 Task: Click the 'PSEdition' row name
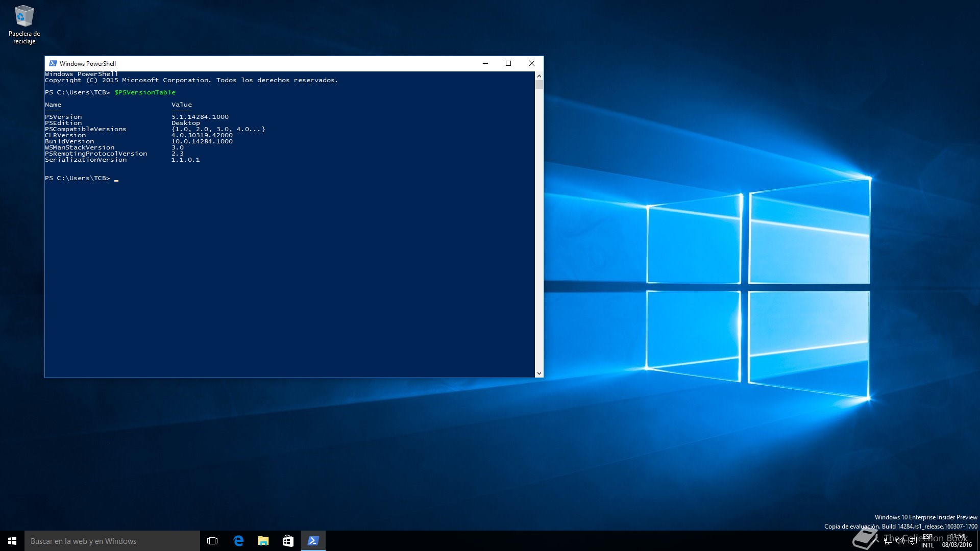coord(63,123)
